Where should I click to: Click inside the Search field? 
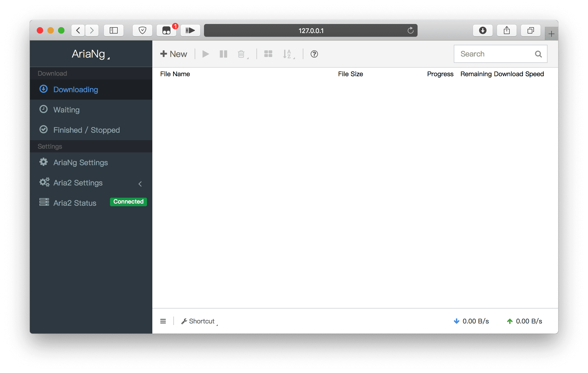coord(495,54)
